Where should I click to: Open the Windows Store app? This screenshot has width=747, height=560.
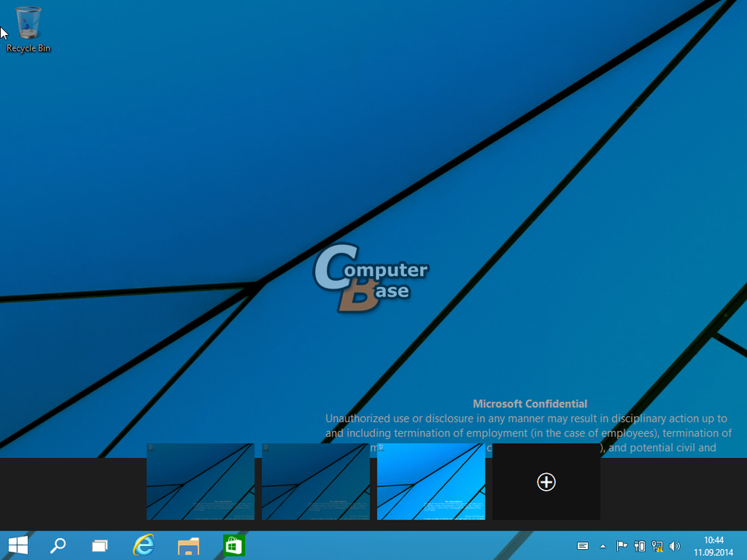click(233, 545)
